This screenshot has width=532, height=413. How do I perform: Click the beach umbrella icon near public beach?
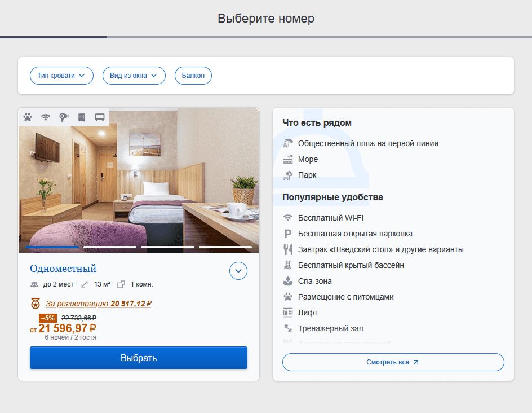pyautogui.click(x=288, y=143)
